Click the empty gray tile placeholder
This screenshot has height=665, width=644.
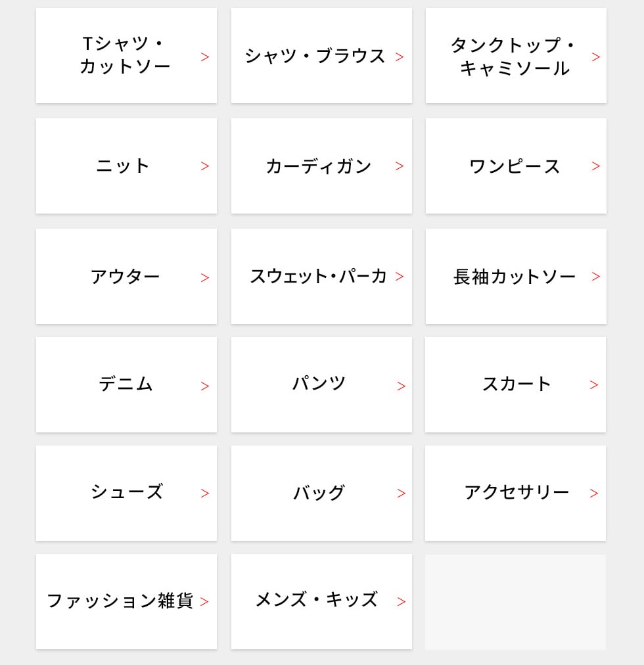point(515,602)
